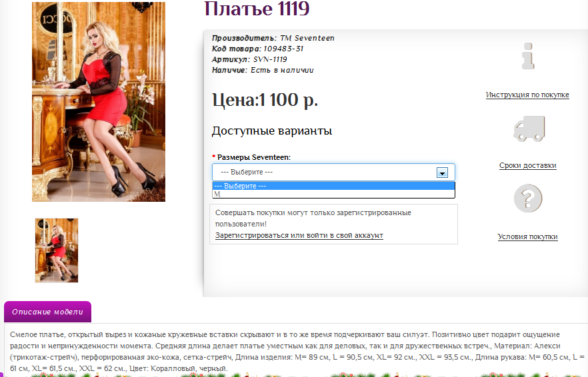588x377 pixels.
Task: Switch to the Описание модели tab
Action: point(47,312)
